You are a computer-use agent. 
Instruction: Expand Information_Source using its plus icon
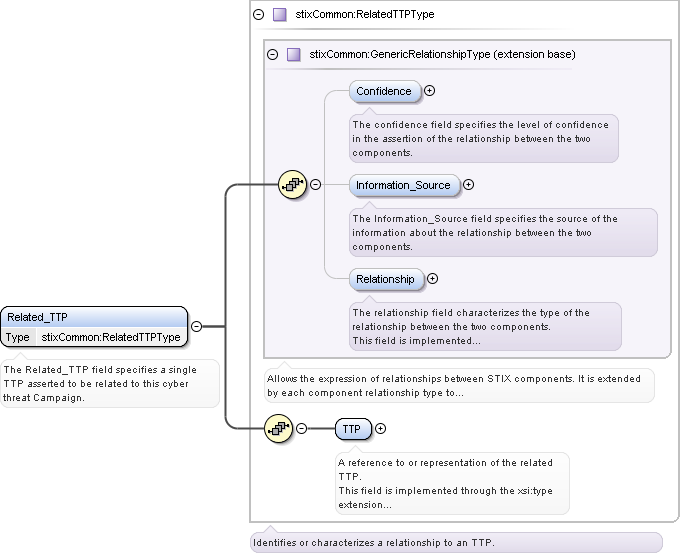[x=468, y=185]
